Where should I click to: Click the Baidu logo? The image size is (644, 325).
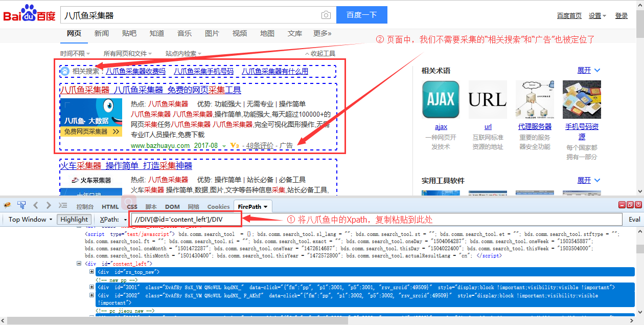tap(29, 14)
